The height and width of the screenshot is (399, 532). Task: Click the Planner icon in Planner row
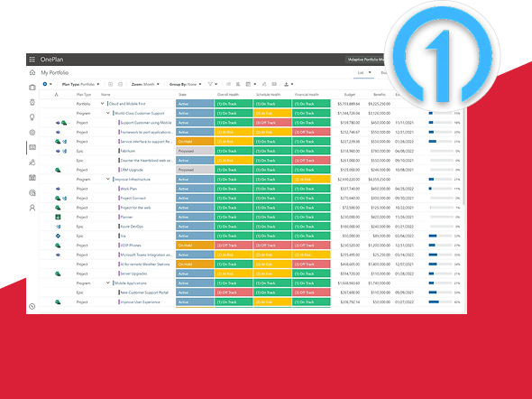click(58, 217)
